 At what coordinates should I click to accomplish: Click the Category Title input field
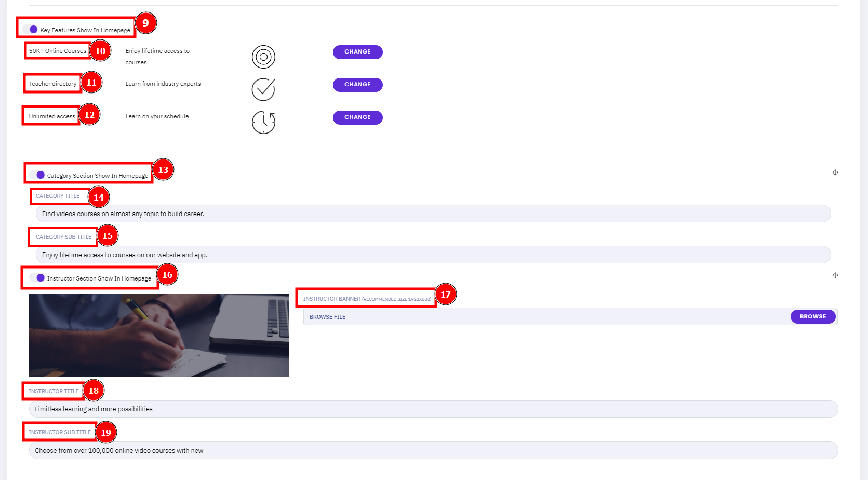tap(433, 214)
